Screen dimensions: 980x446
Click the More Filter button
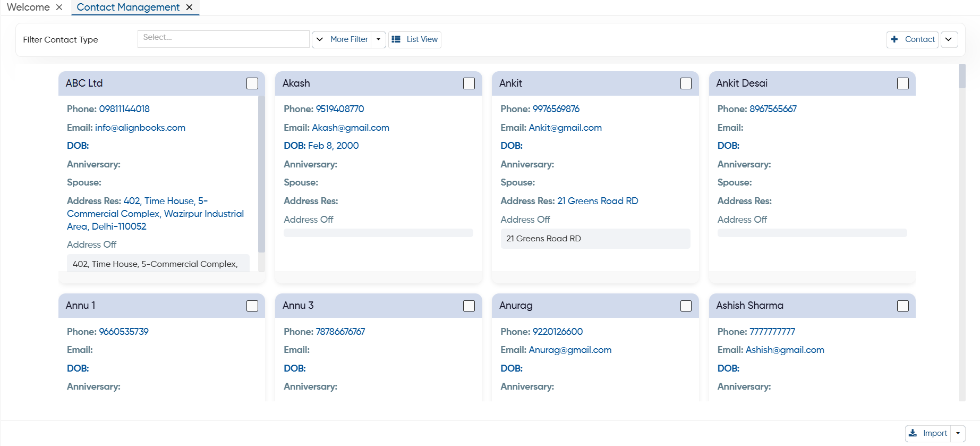[x=342, y=39]
